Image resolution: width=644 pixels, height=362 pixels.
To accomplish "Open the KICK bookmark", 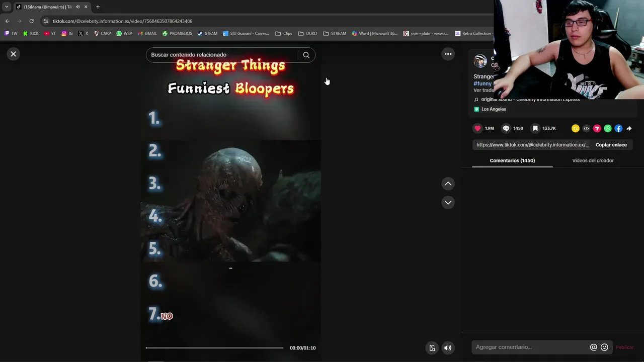I will click(31, 34).
